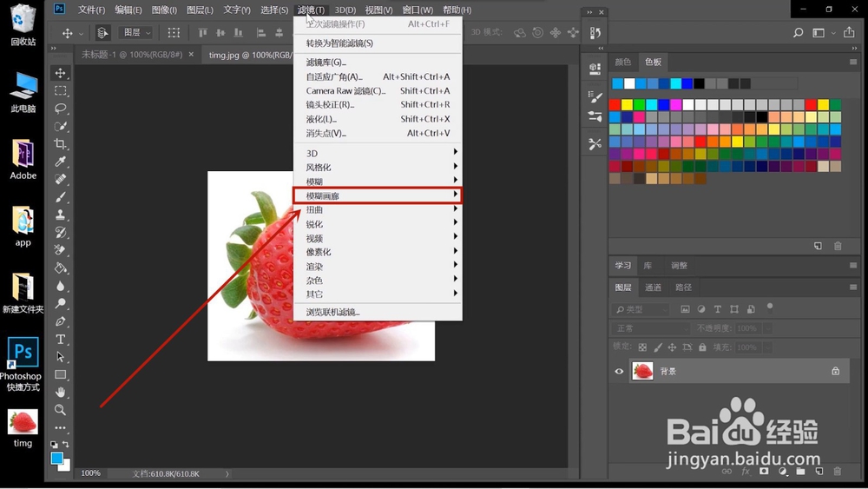This screenshot has height=489, width=868.
Task: Select the Paint Bucket tool
Action: click(61, 268)
